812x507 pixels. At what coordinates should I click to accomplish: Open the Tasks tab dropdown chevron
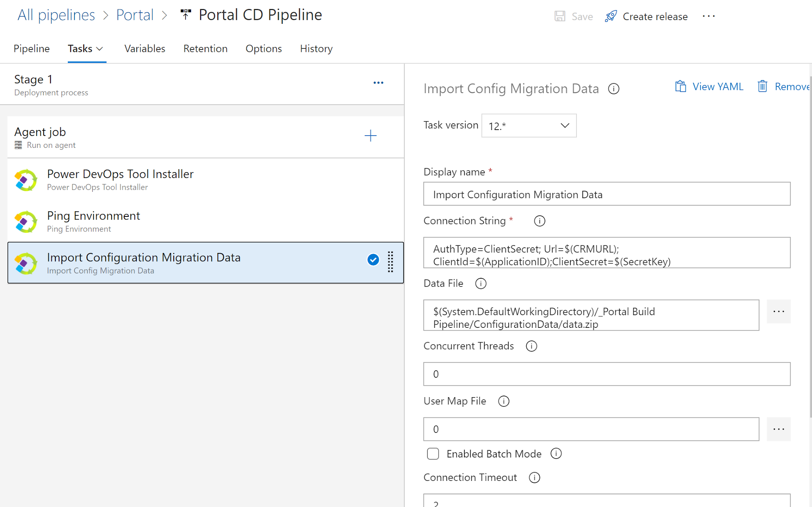pyautogui.click(x=100, y=49)
